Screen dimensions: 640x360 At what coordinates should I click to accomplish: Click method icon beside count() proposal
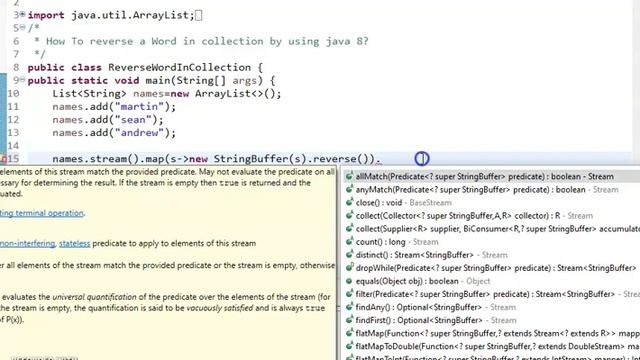pos(349,242)
